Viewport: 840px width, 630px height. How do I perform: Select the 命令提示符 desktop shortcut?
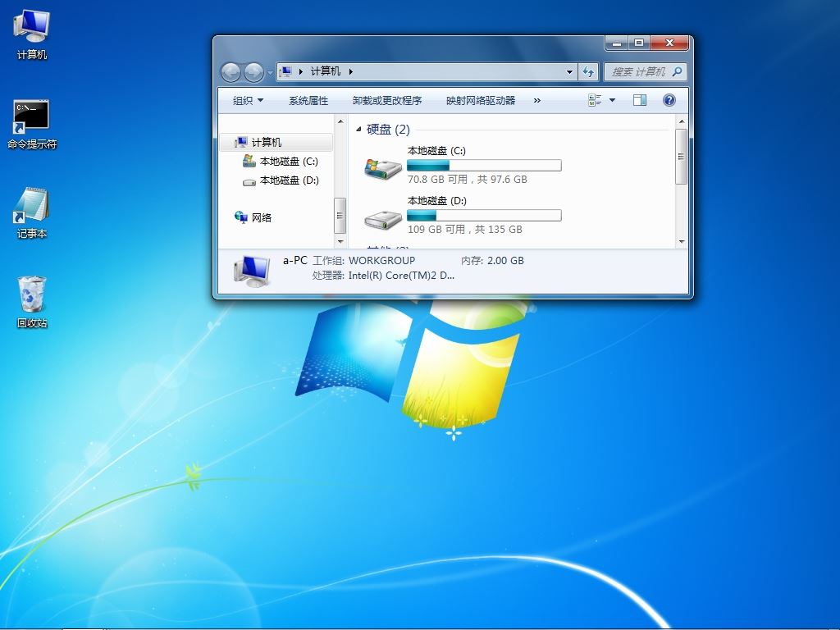pyautogui.click(x=32, y=125)
